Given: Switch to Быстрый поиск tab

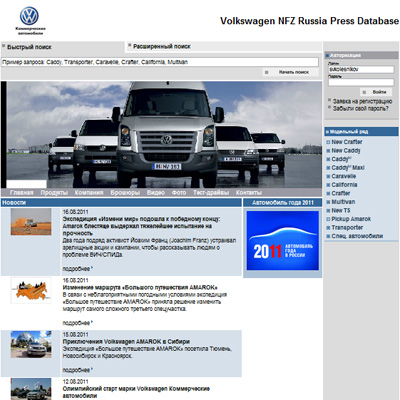Looking at the screenshot, I should point(29,47).
